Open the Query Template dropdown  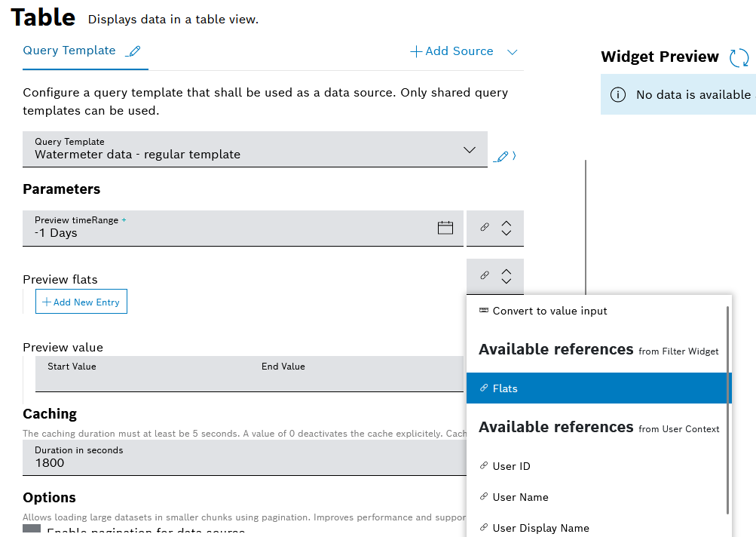(x=255, y=149)
